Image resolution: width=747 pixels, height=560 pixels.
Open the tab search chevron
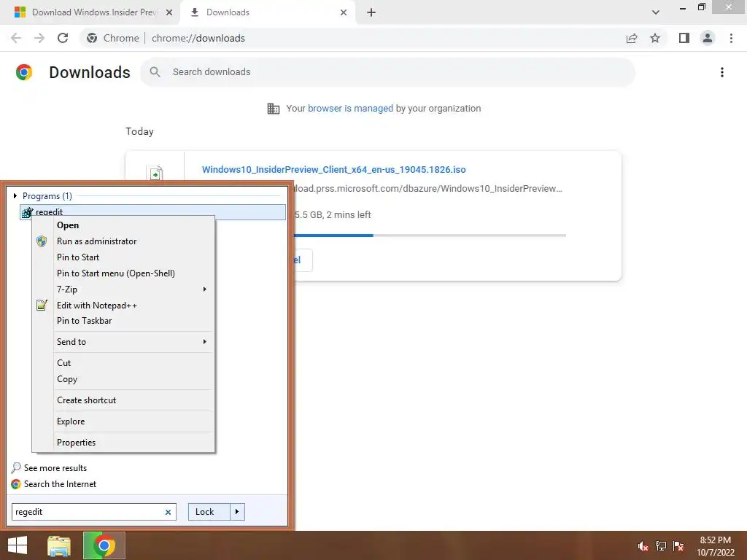(x=656, y=12)
